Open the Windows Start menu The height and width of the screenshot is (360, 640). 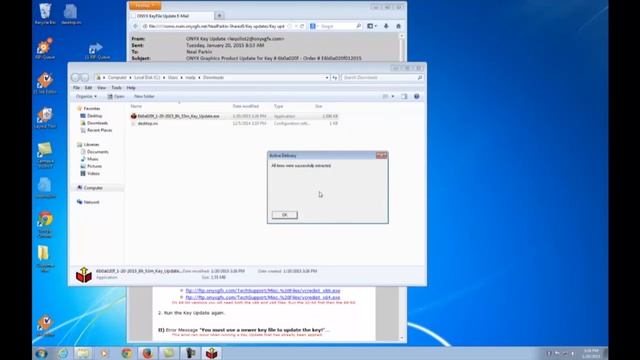41,353
